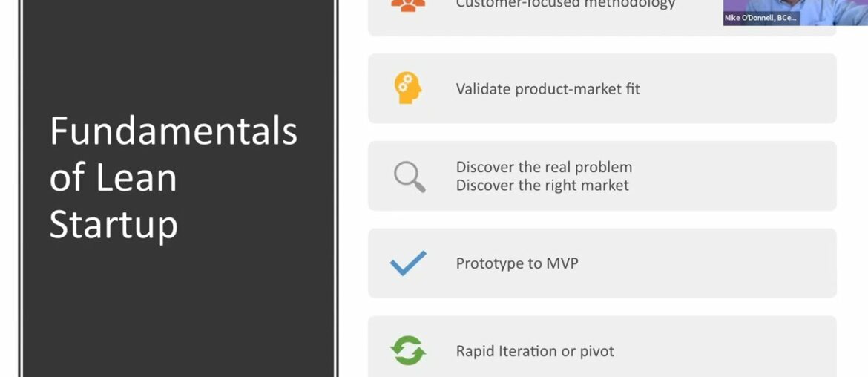
Task: Select the "Customer-focused methodology" text
Action: pyautogui.click(x=565, y=4)
